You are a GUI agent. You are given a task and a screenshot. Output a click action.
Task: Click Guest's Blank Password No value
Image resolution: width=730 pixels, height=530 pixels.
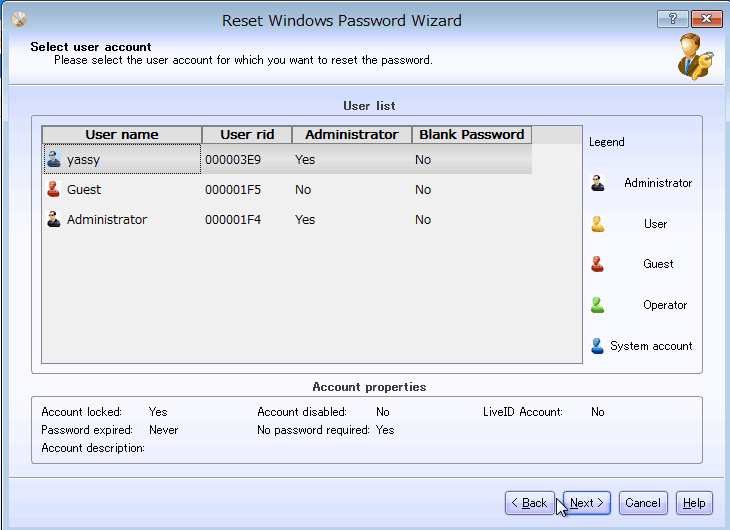(423, 190)
